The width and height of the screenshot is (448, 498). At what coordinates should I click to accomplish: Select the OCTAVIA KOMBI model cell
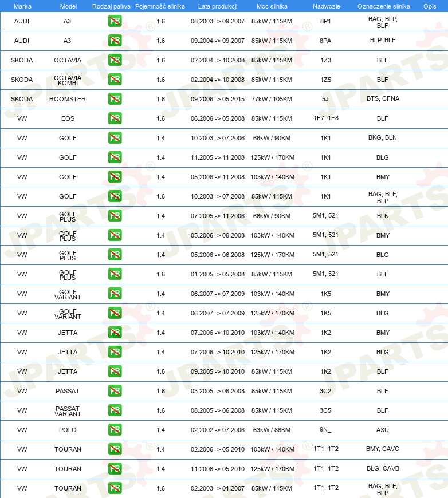68,80
